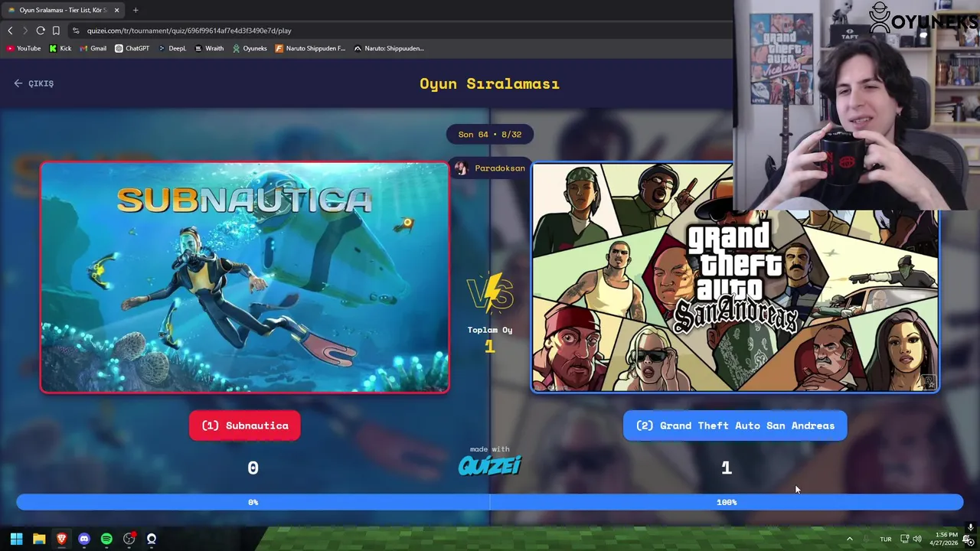
Task: Click the 0% segment of vote bar
Action: point(253,502)
